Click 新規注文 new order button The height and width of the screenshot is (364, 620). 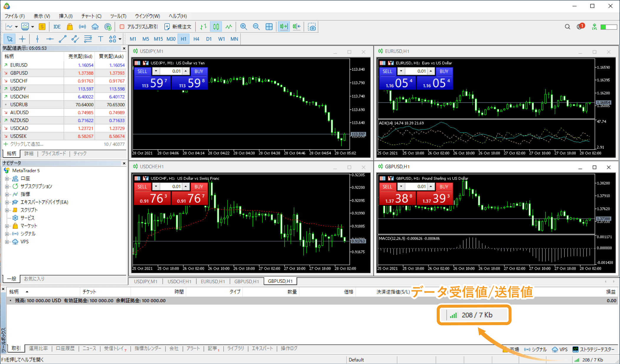[178, 27]
